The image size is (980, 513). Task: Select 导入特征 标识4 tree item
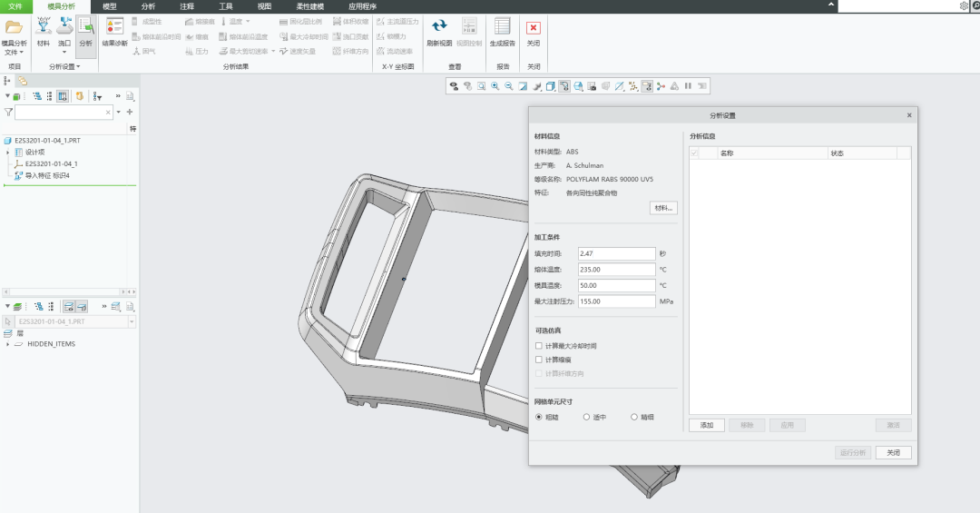47,176
